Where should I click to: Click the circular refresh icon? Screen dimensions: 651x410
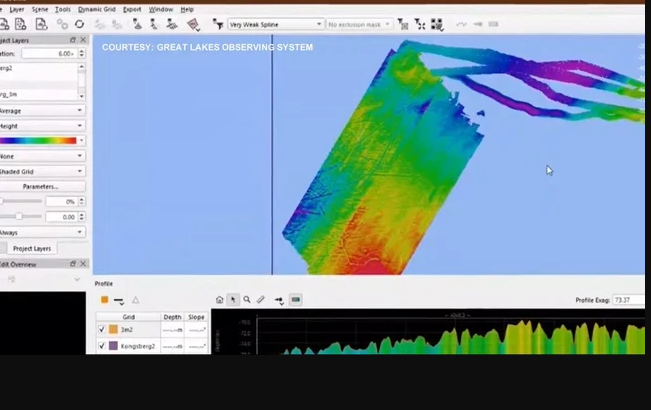[x=79, y=24]
